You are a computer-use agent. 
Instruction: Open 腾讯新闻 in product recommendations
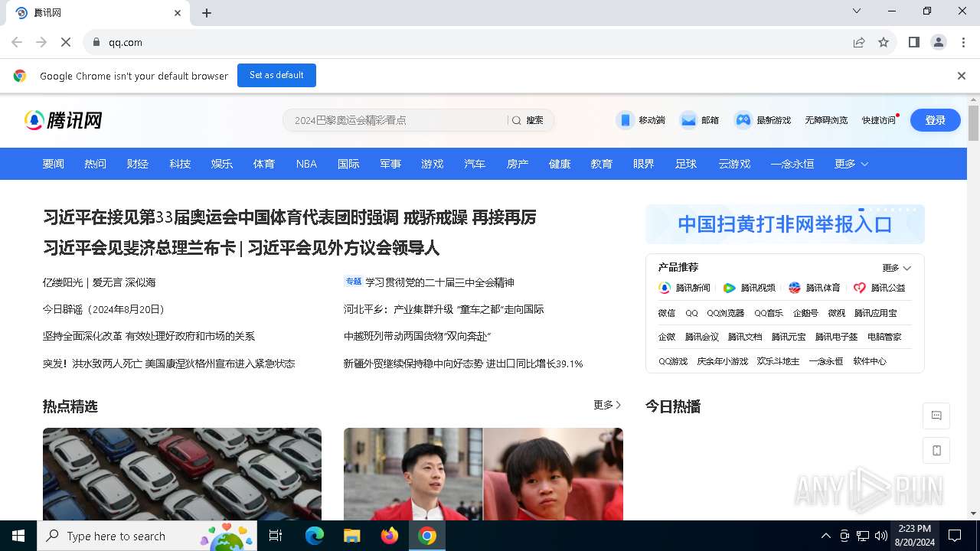click(684, 288)
